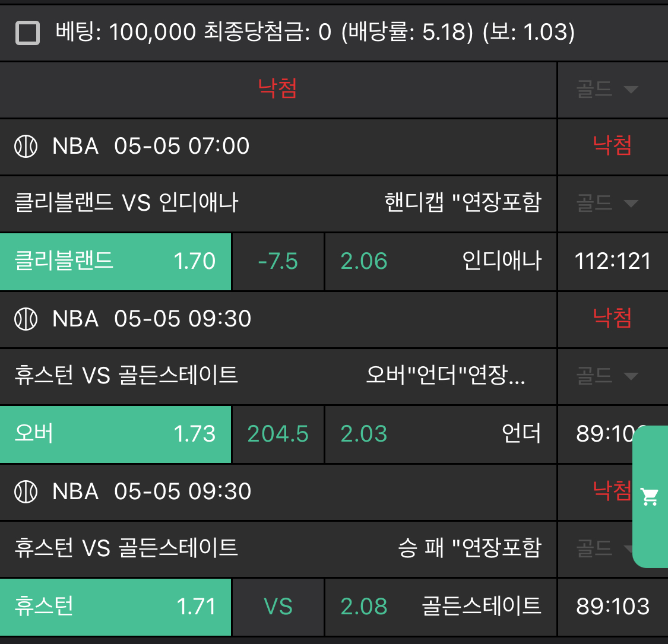Click 클리블랜드 VS 인디애나 match title
This screenshot has width=668, height=644.
pyautogui.click(x=126, y=203)
